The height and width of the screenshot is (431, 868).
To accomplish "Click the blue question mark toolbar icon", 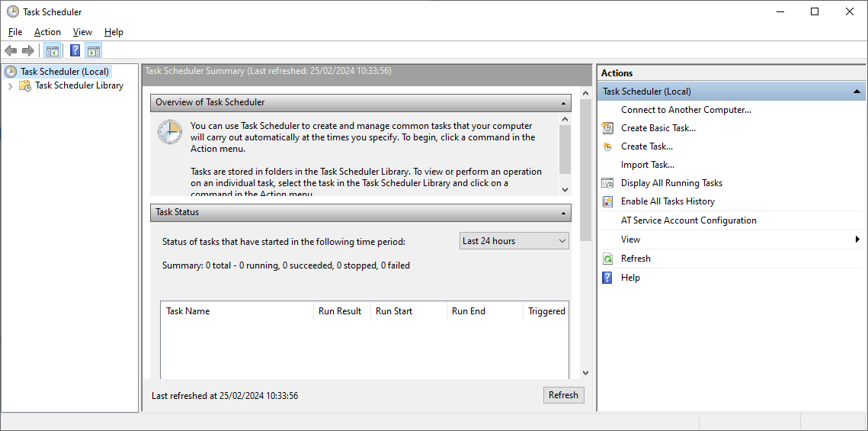I will (x=75, y=51).
